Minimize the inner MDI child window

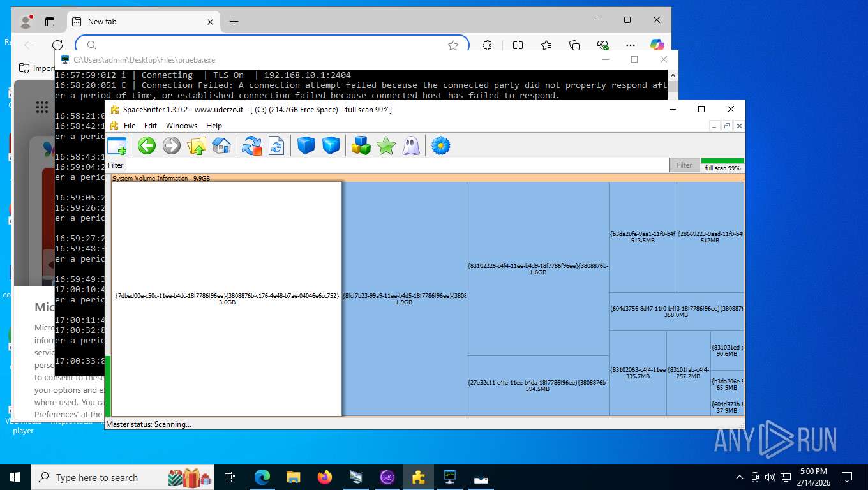coord(715,126)
